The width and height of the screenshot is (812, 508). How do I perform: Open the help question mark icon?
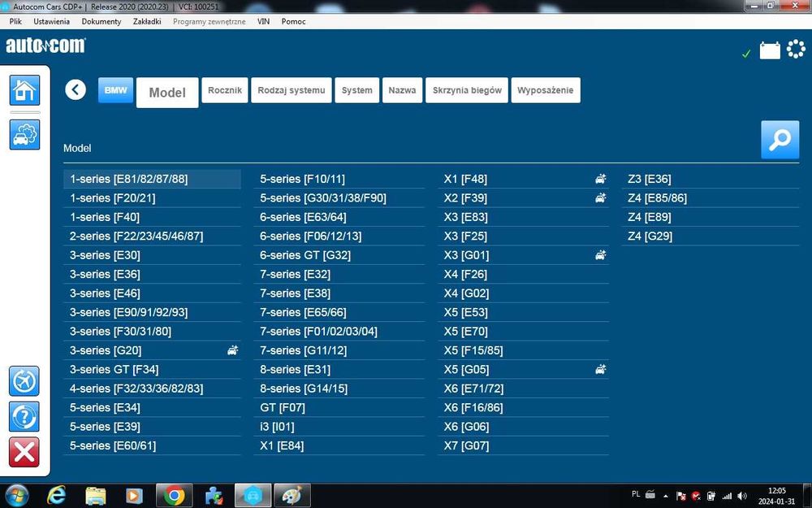[24, 416]
